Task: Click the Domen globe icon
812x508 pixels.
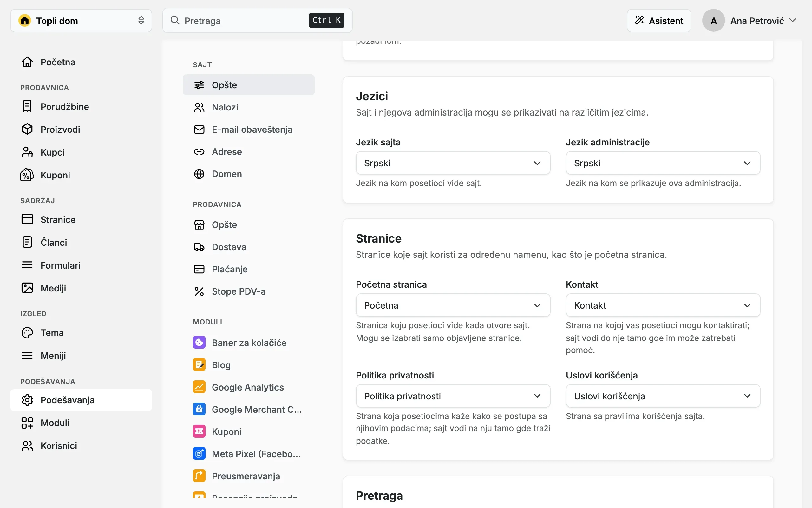Action: point(199,174)
